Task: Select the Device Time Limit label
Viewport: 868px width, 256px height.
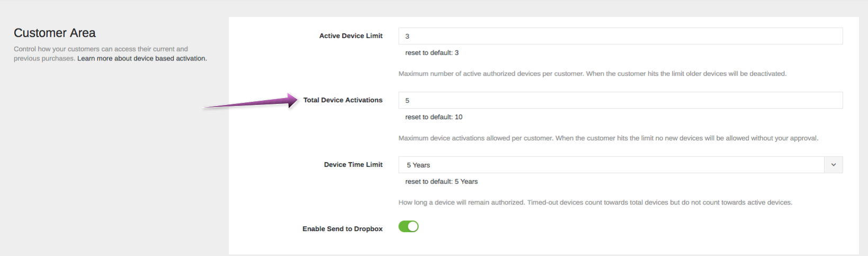Action: click(x=353, y=165)
